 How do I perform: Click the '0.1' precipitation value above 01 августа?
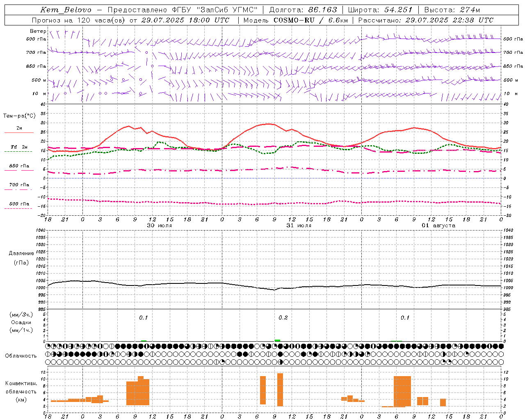(405, 318)
